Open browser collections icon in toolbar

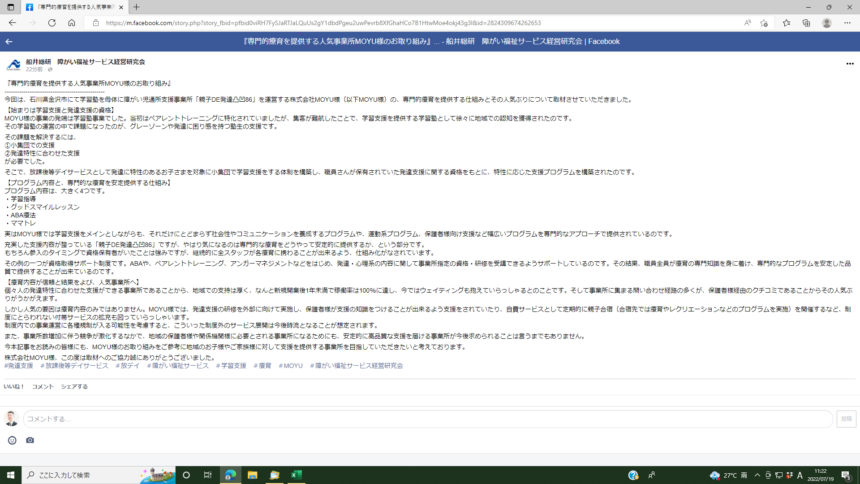coord(806,23)
